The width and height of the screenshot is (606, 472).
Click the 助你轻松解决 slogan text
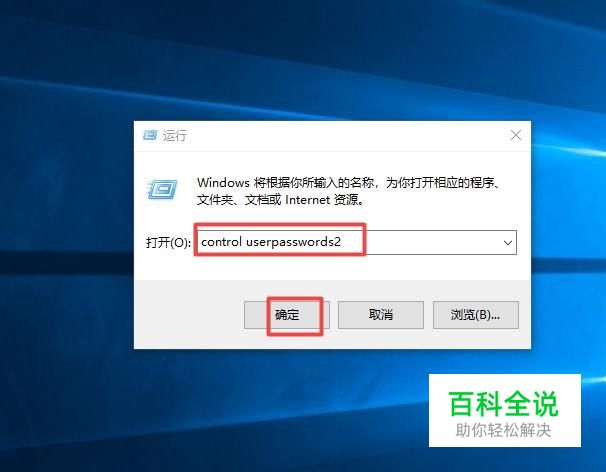(503, 430)
